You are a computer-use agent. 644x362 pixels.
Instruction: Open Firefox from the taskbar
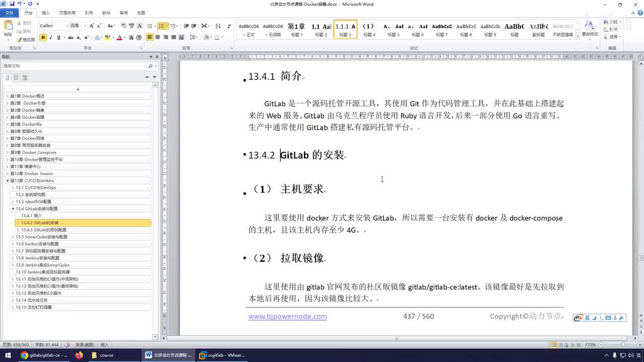78,355
